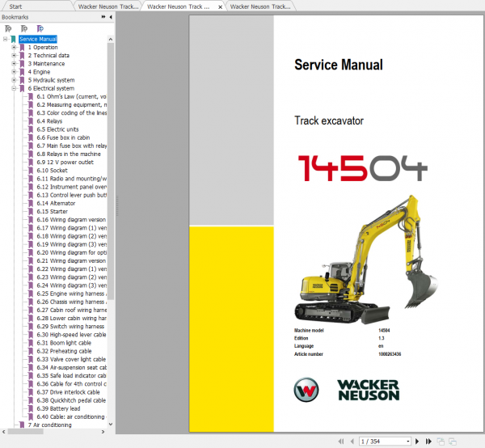The width and height of the screenshot is (485, 448).
Task: Expand the 3 Maintenance bookmark
Action: point(14,64)
